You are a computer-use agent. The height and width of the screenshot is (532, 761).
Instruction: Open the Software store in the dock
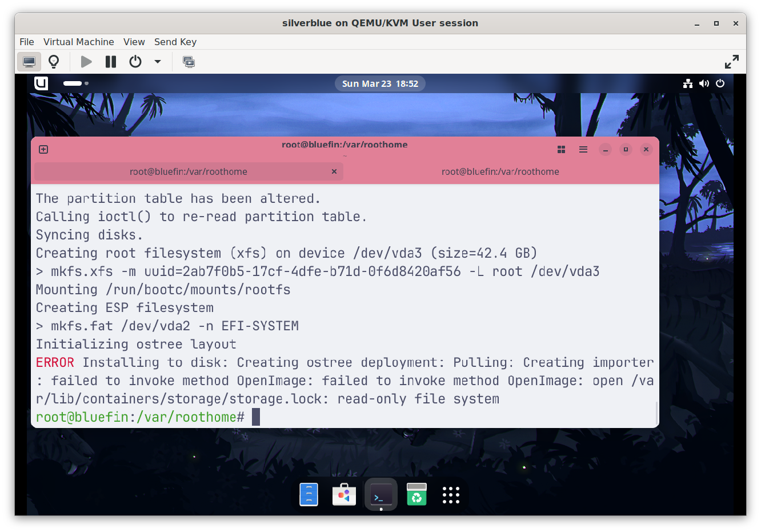345,495
